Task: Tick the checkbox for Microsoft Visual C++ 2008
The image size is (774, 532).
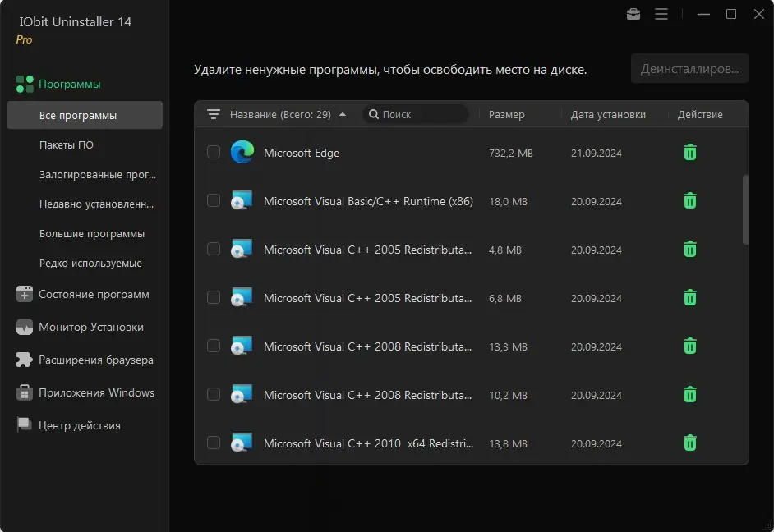Action: click(213, 346)
